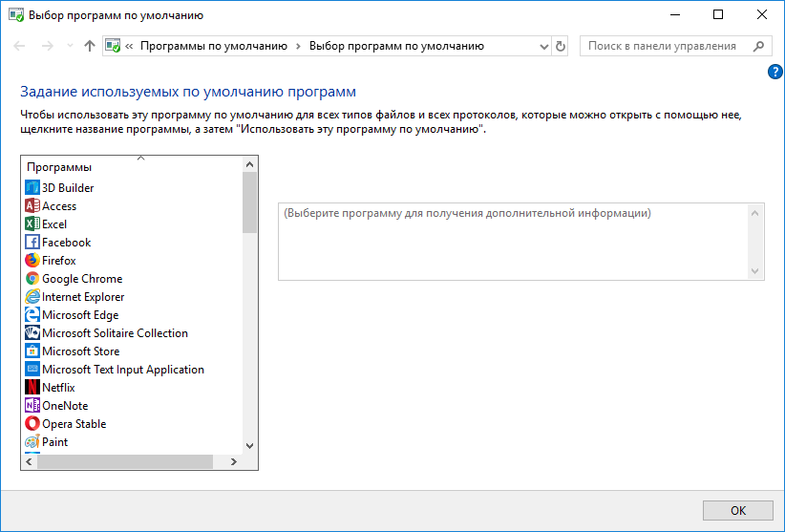The image size is (785, 532).
Task: Select the '3D Builder' text entry
Action: tap(68, 187)
